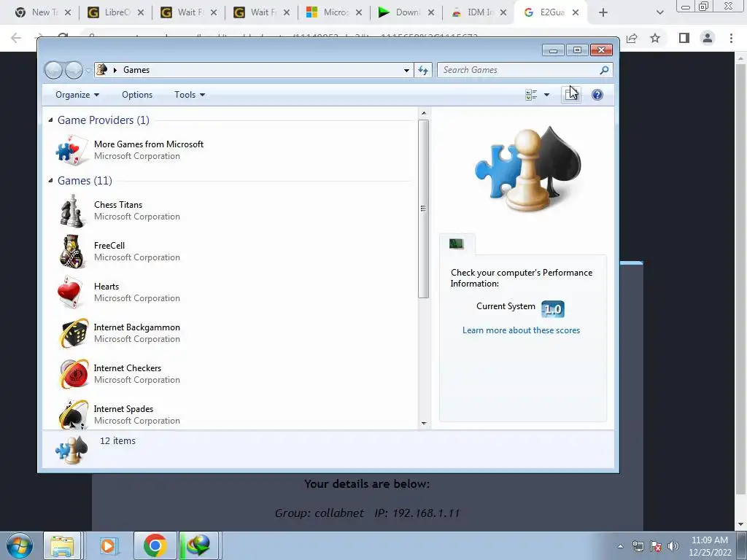Click the breadcrumb arrow before Games
This screenshot has height=560, width=747.
115,70
